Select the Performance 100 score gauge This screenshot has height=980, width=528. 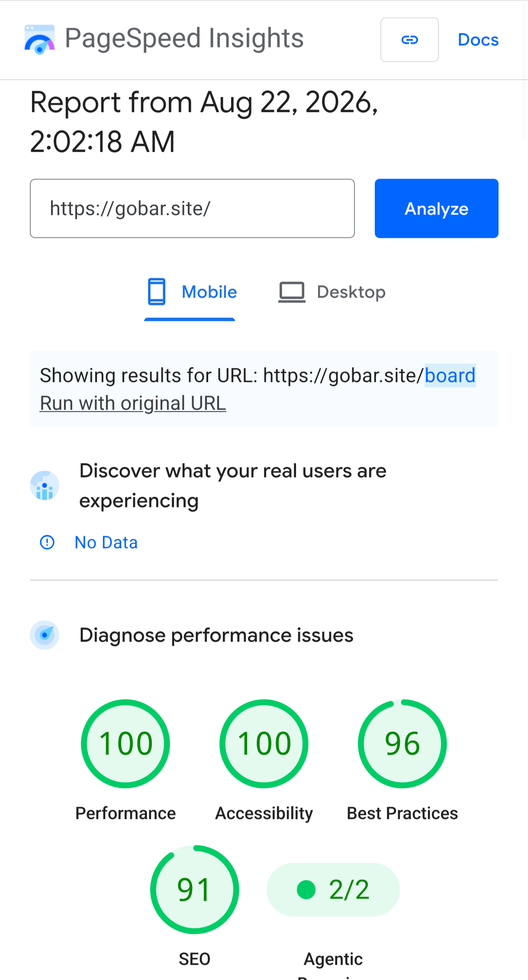coord(126,743)
